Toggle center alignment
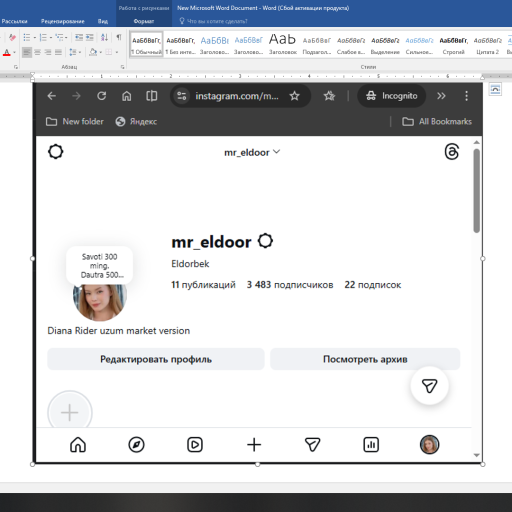The image size is (512, 512). click(37, 52)
